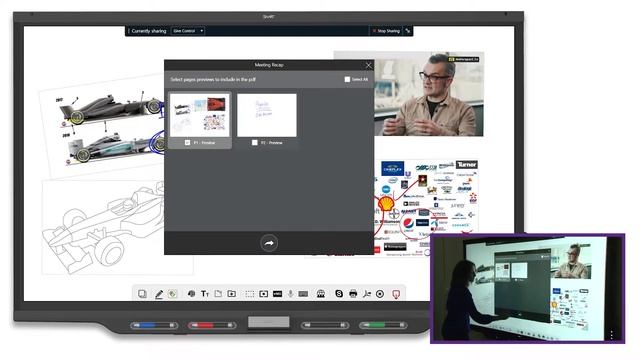Open the store/marketplace icon in toolbar

coord(321,294)
